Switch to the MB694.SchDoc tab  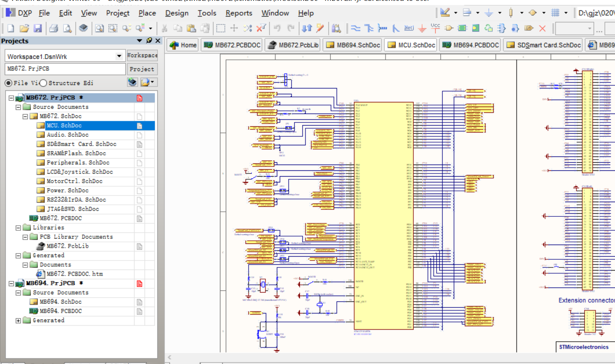point(353,45)
